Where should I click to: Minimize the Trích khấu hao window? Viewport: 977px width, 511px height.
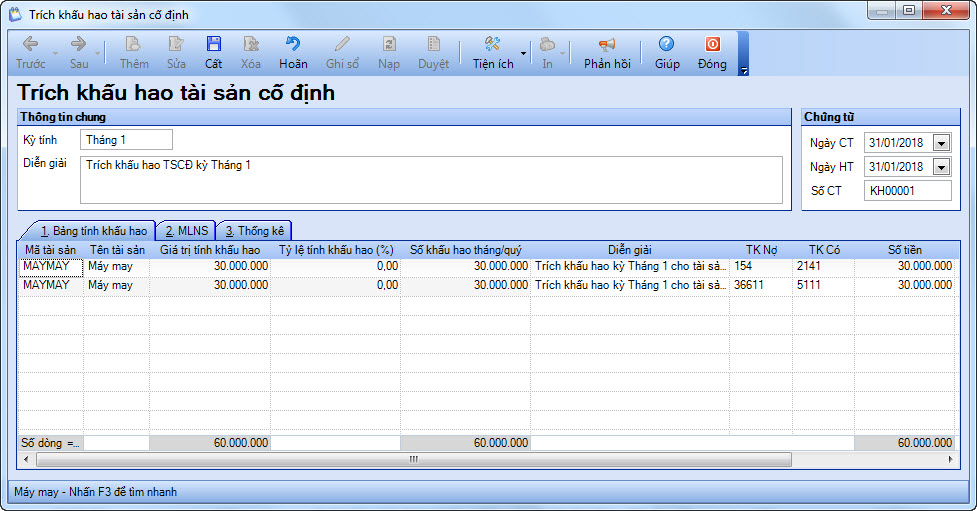882,11
